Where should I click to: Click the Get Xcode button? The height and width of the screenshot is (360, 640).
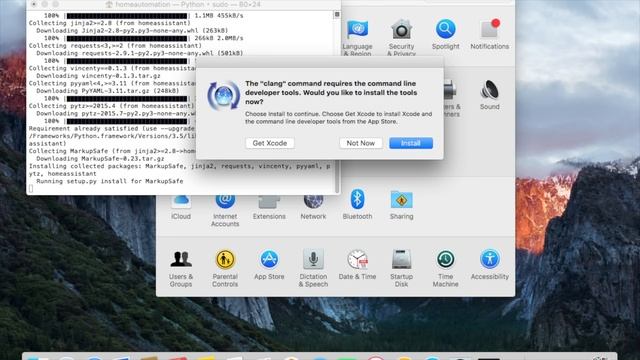coord(270,143)
